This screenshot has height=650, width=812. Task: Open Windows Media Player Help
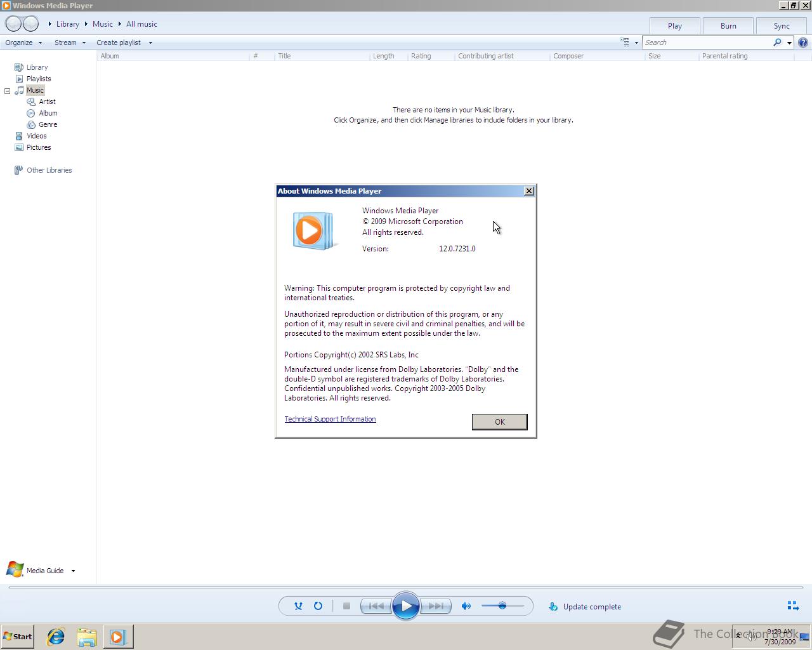point(802,42)
